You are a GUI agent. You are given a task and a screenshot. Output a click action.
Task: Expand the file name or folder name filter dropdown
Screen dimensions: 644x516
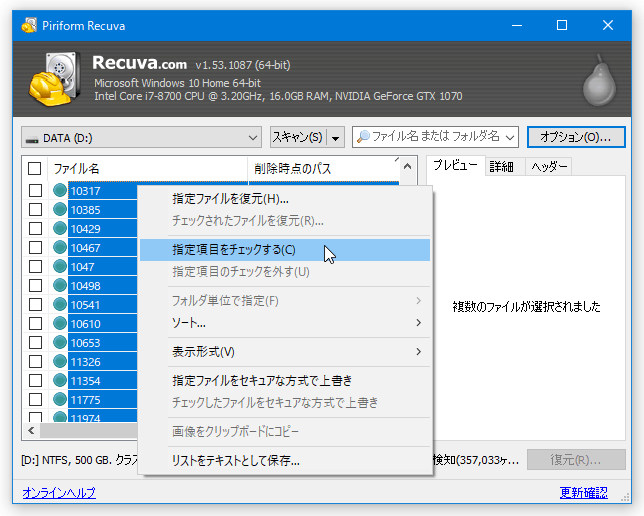pos(510,138)
